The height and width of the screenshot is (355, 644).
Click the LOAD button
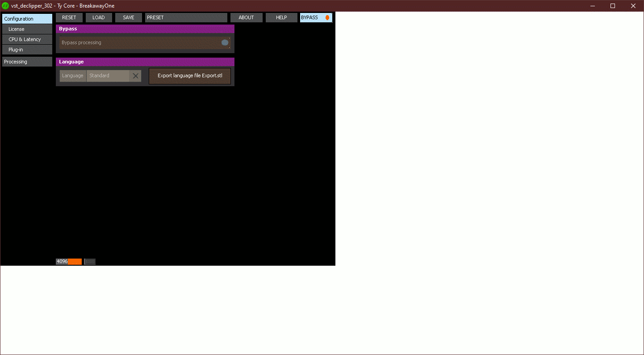point(99,17)
